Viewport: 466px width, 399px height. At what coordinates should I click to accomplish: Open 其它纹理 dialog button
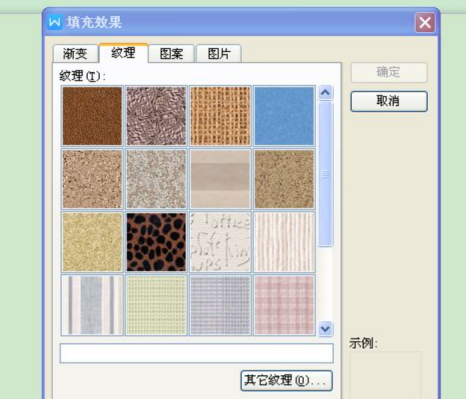coord(286,380)
